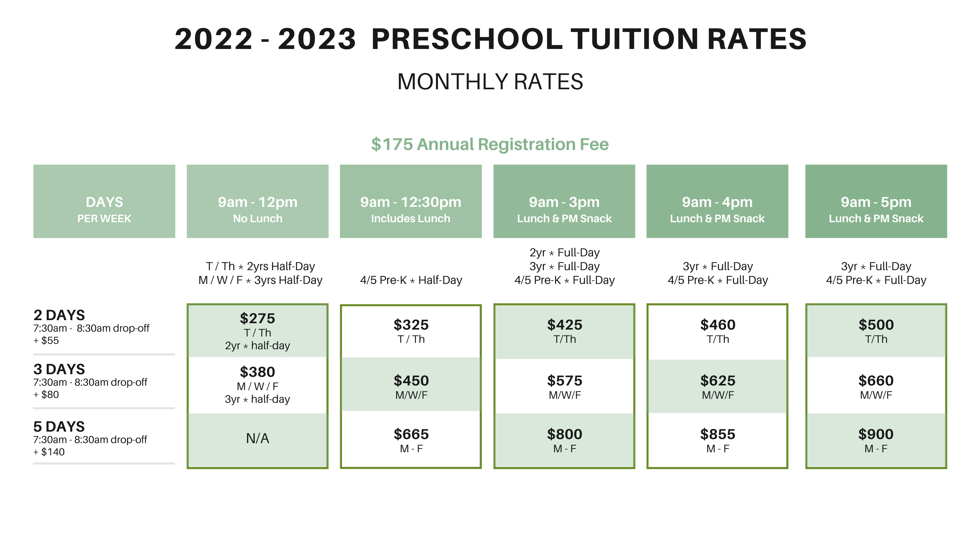Click the $380 M/W/F half-day rate
The width and height of the screenshot is (980, 551).
(x=258, y=384)
